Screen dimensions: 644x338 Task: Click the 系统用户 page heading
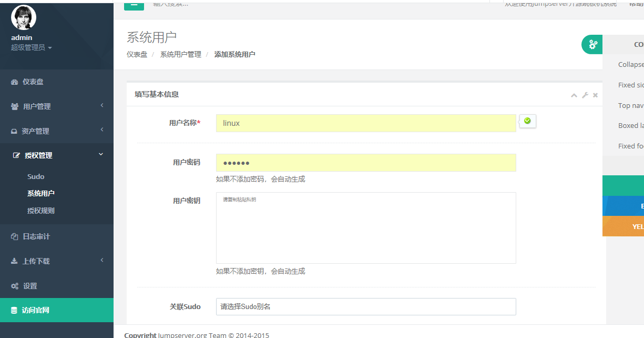click(x=151, y=37)
